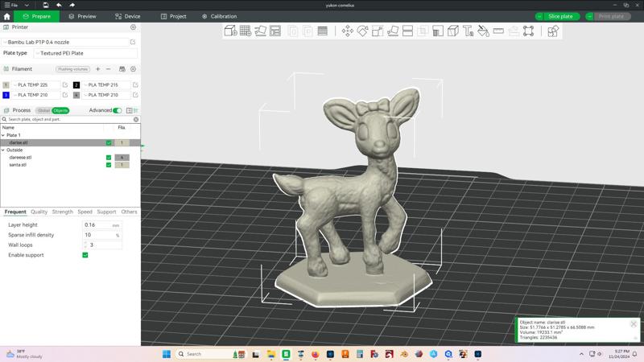Toggle printable checkbox for clareese.stl
This screenshot has height=362, width=644.
tap(109, 157)
